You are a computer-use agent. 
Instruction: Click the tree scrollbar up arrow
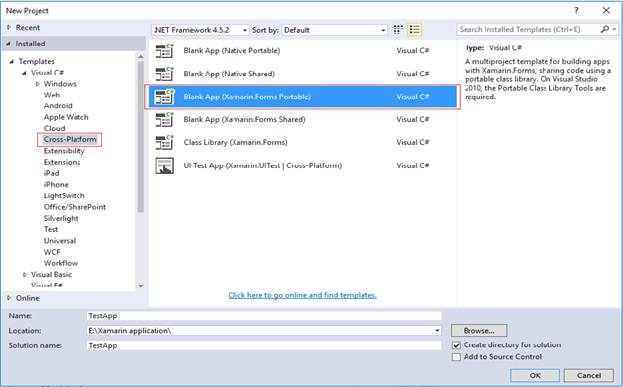click(x=140, y=57)
